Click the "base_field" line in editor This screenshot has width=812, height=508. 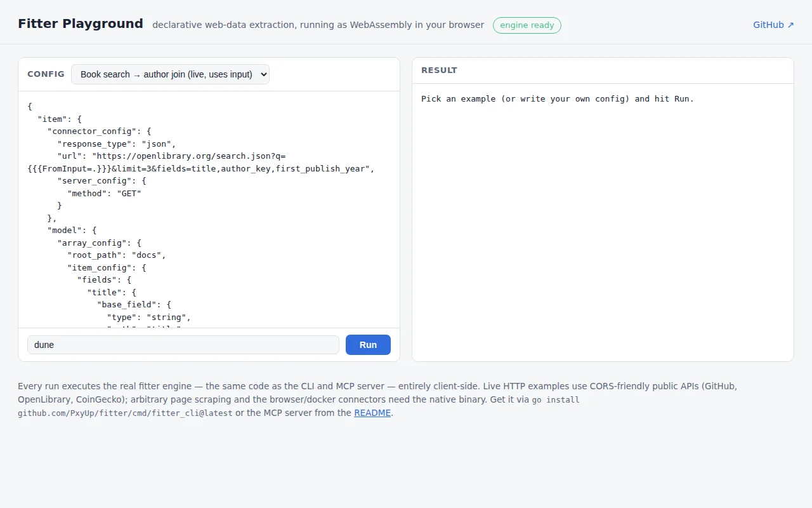tap(134, 305)
